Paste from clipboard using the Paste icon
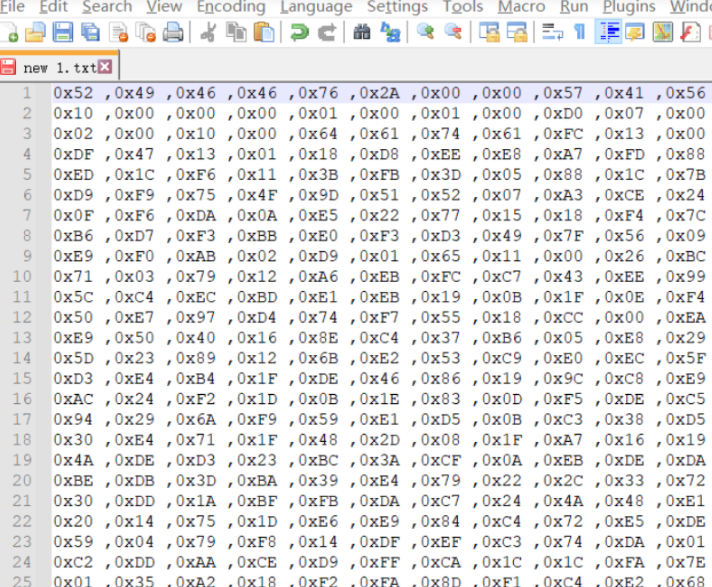The image size is (712, 587). [264, 32]
